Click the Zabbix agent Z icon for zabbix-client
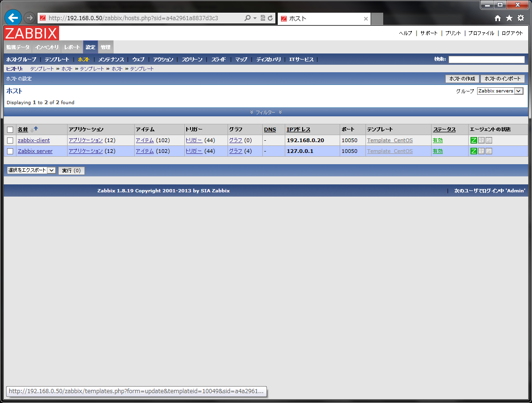Viewport: 532px width, 403px height. (474, 140)
